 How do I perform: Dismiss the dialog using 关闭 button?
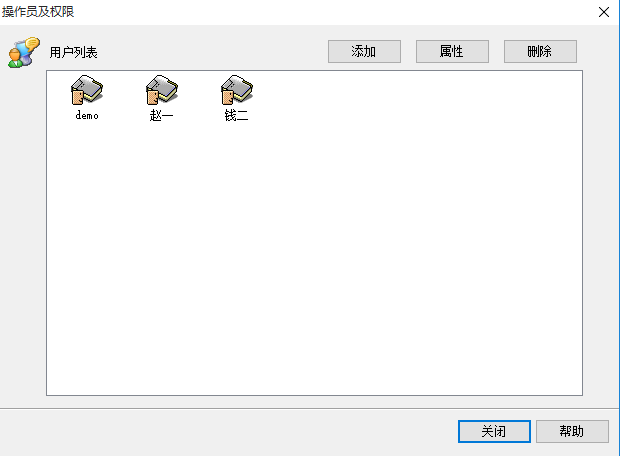point(494,431)
